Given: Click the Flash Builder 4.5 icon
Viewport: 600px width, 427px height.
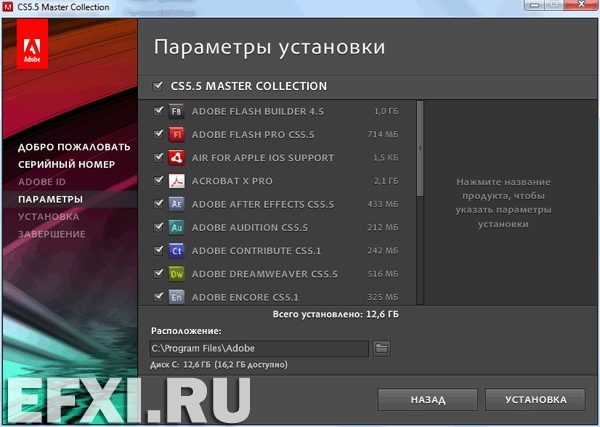Looking at the screenshot, I should pos(176,111).
